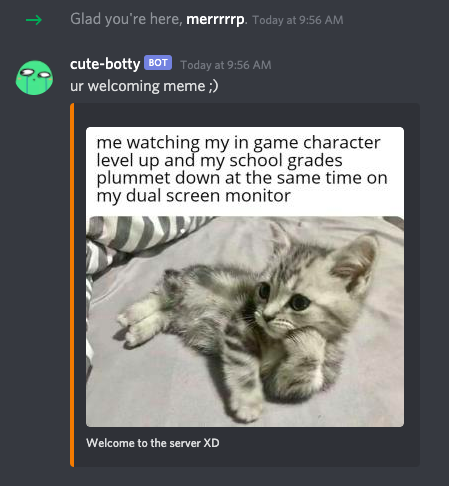Click the BOT badge next to cute-botty

tap(158, 63)
